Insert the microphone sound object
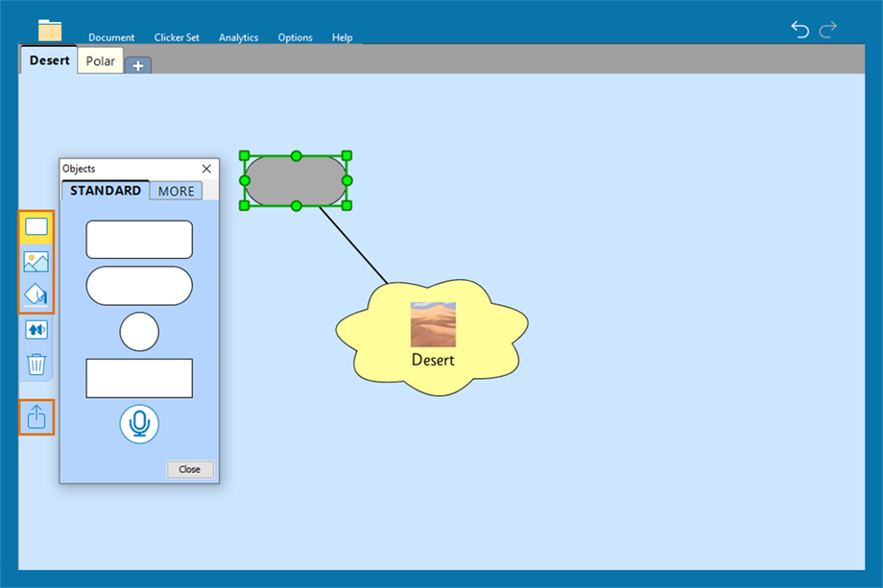 pos(139,424)
